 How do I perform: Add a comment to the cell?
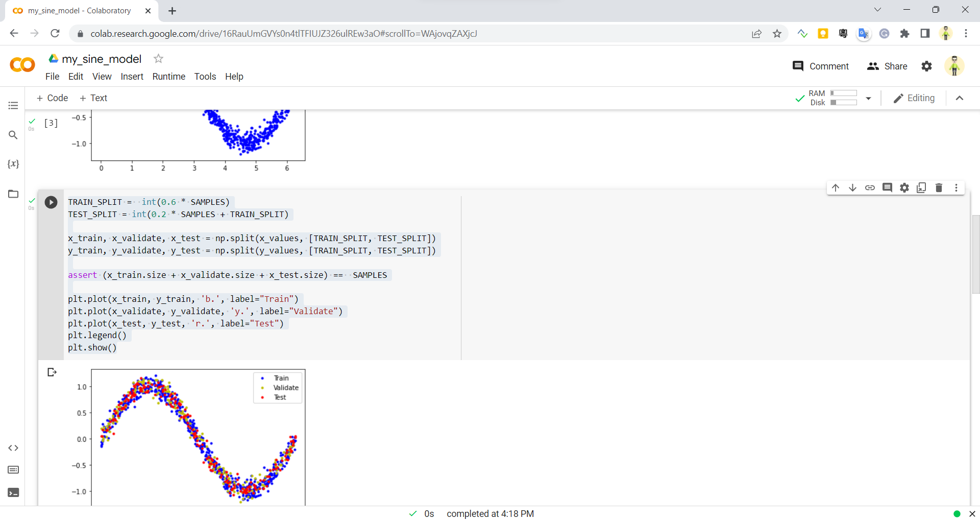pos(887,188)
